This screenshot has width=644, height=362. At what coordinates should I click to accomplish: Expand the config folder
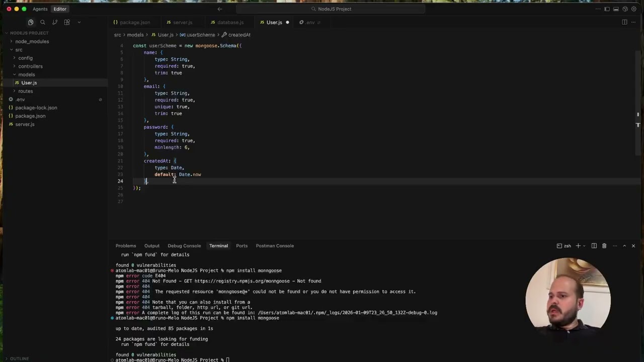[25, 58]
